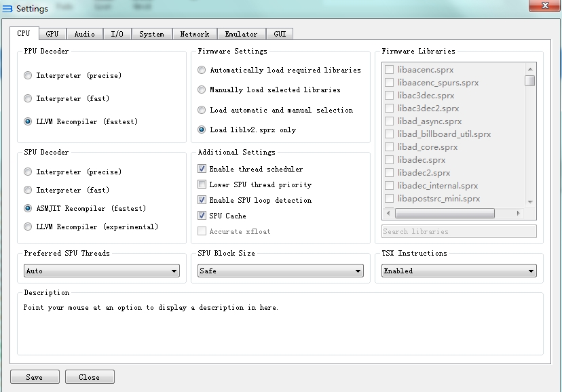Click the Close button at bottom

[90, 377]
